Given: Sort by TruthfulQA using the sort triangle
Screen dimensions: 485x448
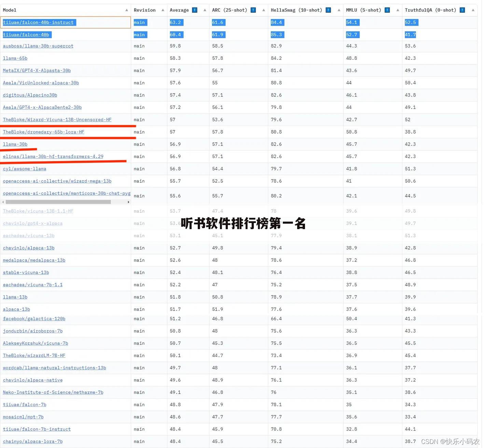Looking at the screenshot, I should click(473, 10).
